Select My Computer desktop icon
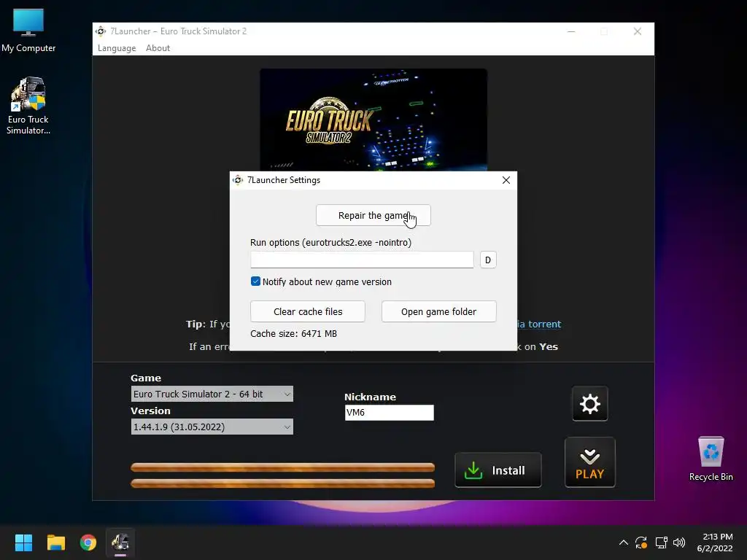The image size is (747, 560). 28,31
